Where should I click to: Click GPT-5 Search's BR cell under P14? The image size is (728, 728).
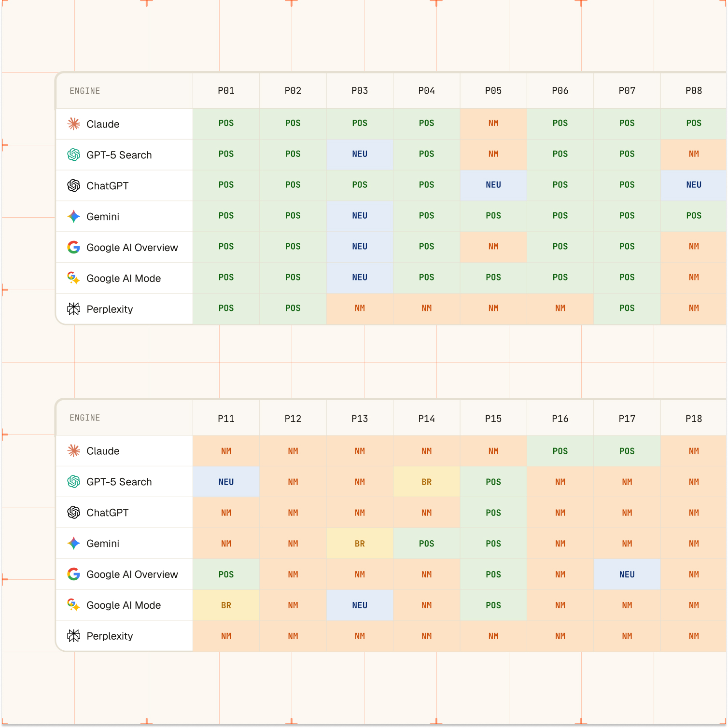coord(427,482)
